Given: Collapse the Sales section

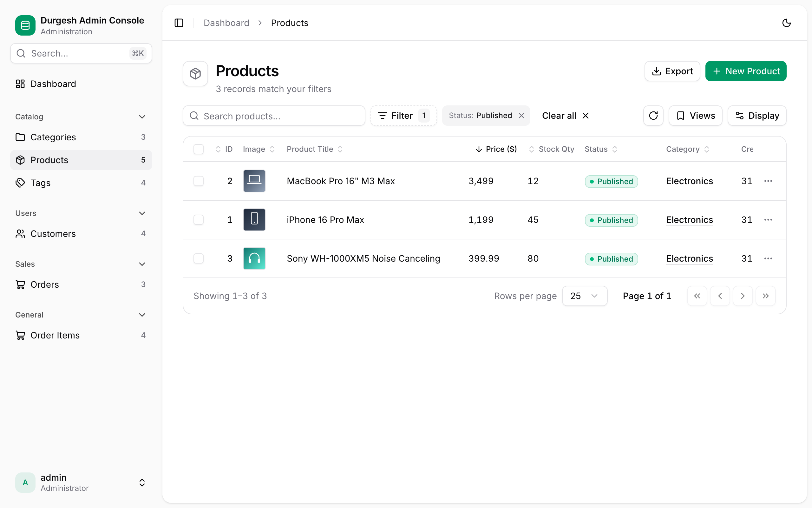Looking at the screenshot, I should pos(81,264).
